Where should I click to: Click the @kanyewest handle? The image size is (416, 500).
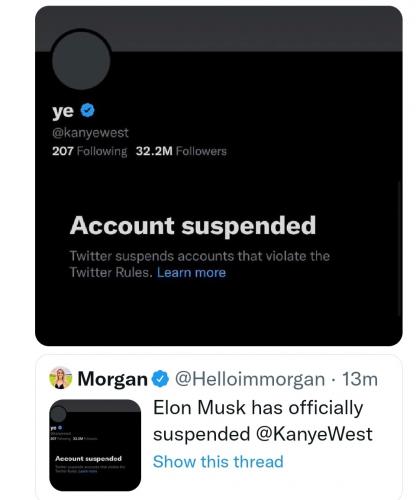coord(90,133)
